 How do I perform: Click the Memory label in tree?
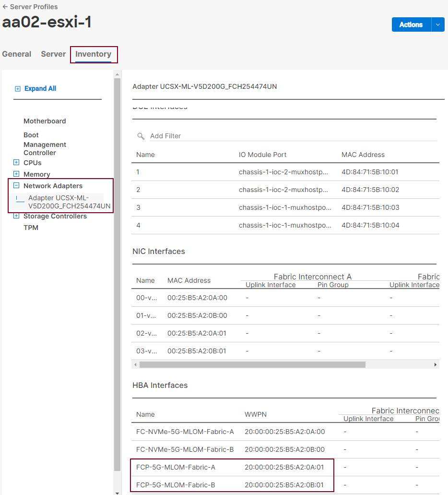click(x=37, y=174)
